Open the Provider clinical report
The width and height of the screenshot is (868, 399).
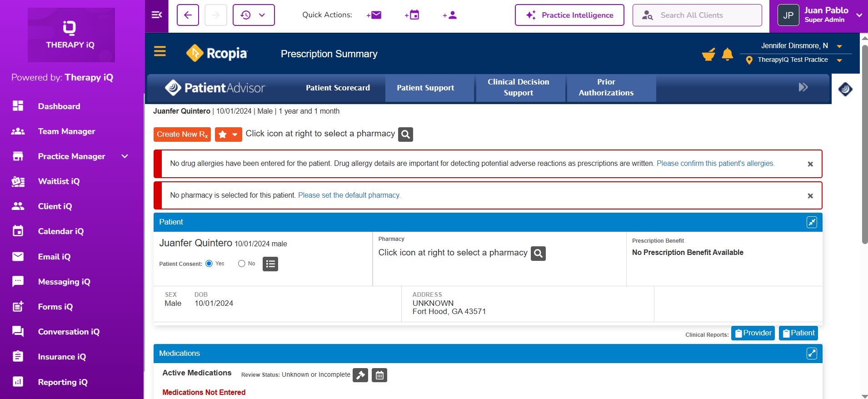pyautogui.click(x=753, y=333)
